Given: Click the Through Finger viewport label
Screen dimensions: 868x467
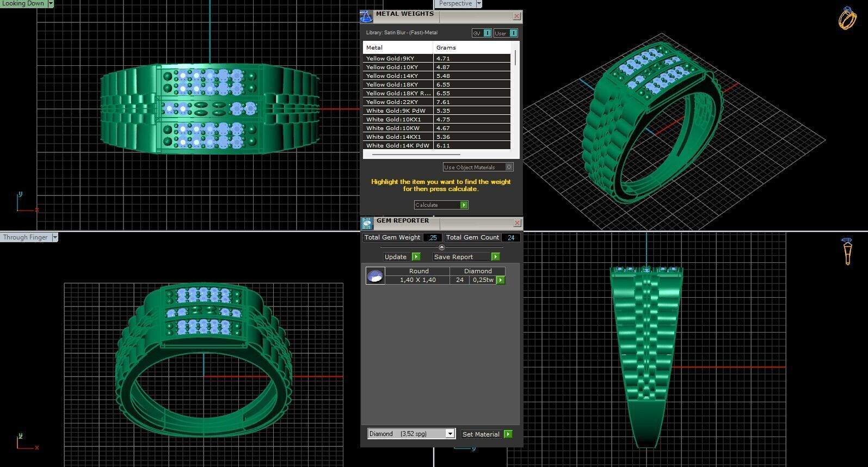Looking at the screenshot, I should (x=26, y=237).
